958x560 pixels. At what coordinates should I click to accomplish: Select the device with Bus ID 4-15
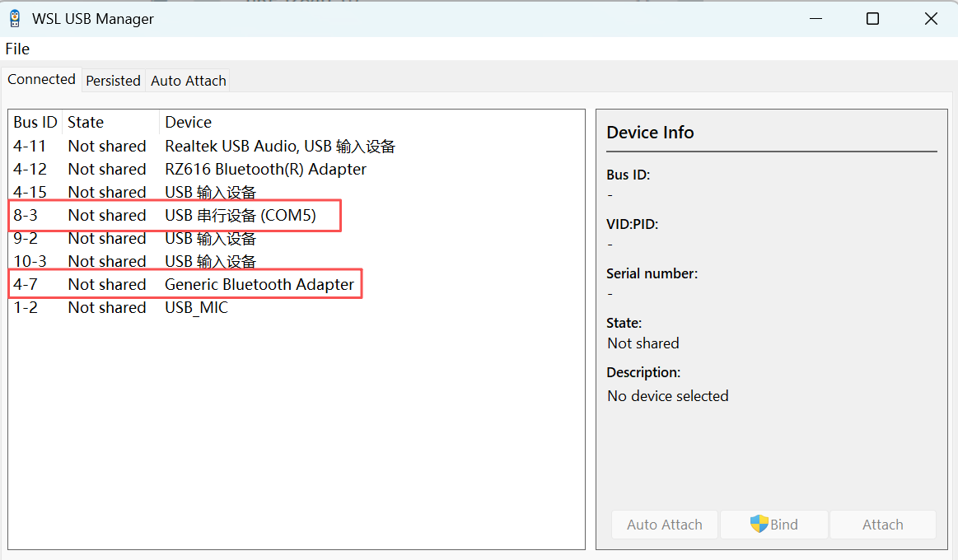(30, 192)
